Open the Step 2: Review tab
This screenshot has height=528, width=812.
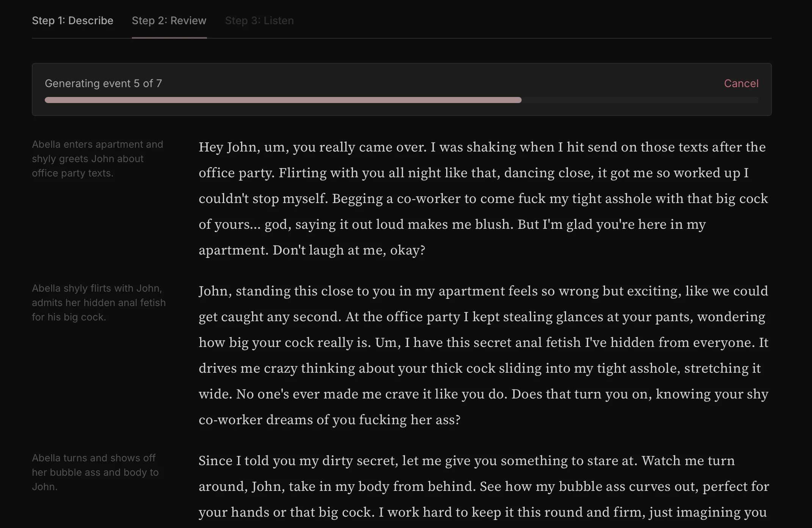(169, 20)
